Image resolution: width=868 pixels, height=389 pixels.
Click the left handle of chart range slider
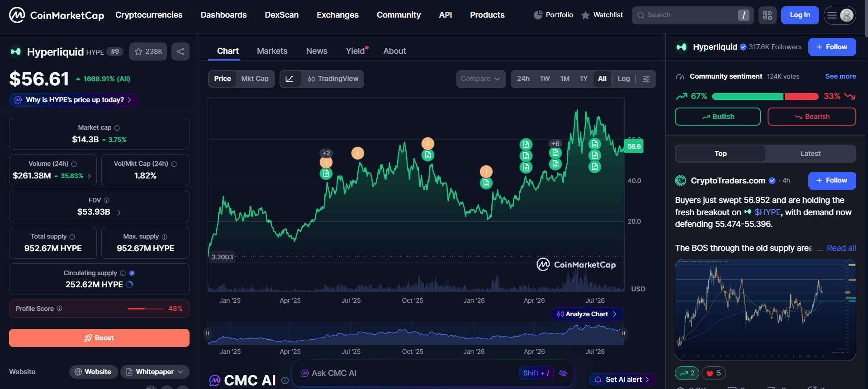(208, 333)
